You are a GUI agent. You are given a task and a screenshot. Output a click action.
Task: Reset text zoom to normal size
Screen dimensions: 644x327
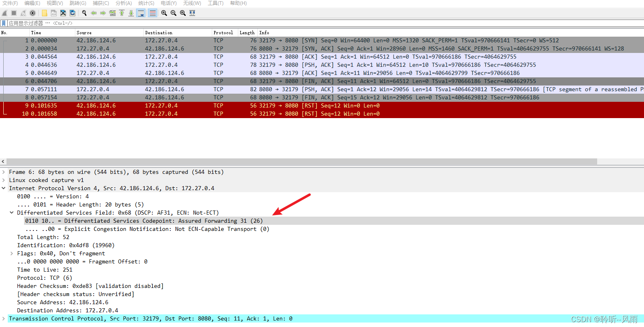pyautogui.click(x=183, y=13)
